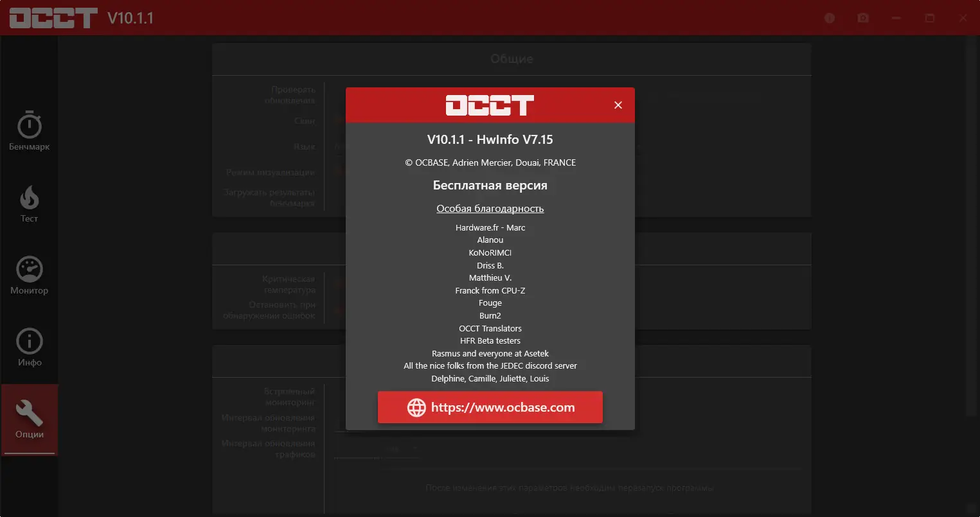Click the OCCT logo in dialog header
The width and height of the screenshot is (980, 517).
coord(490,105)
